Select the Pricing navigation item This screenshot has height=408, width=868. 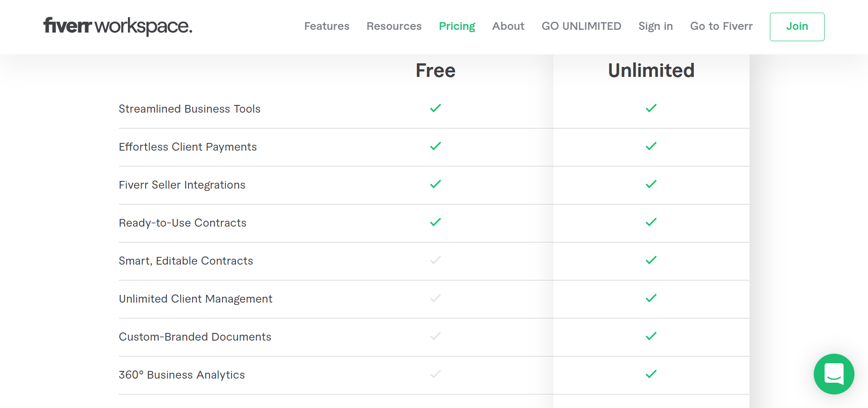click(457, 26)
